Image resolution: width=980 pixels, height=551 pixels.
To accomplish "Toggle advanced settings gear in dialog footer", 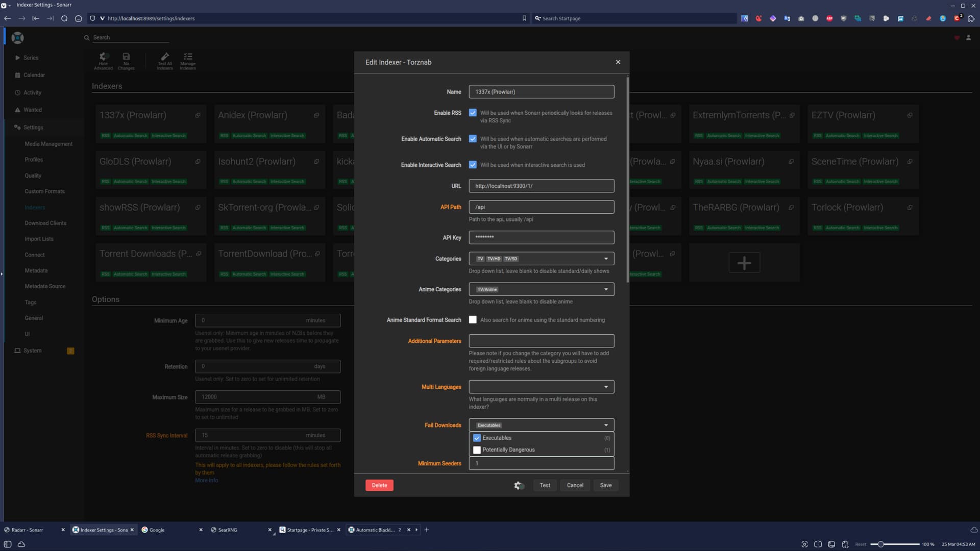I will 519,485.
